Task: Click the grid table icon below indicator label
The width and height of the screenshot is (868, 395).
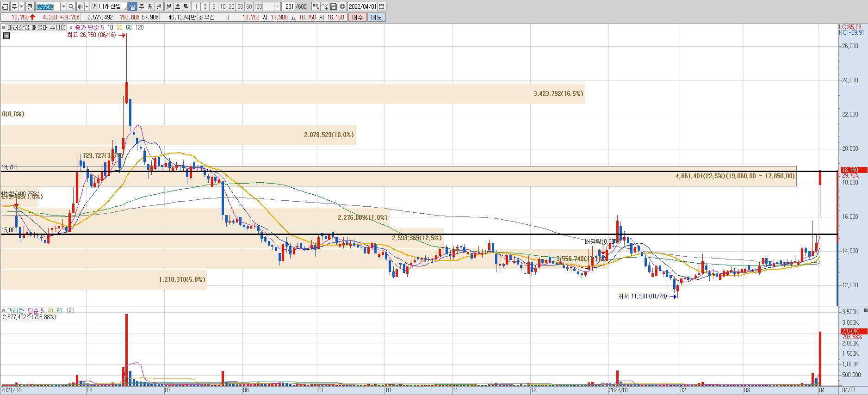Action: click(x=6, y=35)
